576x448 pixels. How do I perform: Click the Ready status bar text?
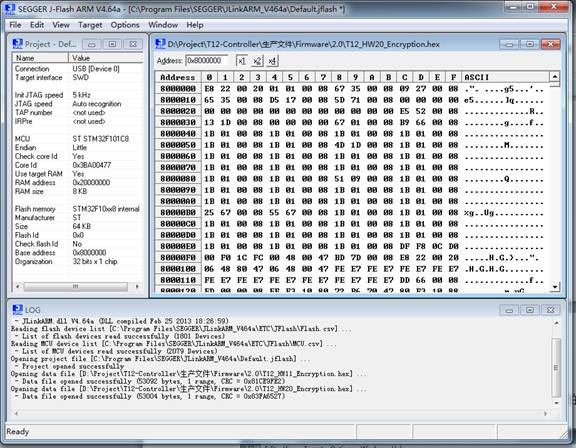[x=17, y=431]
